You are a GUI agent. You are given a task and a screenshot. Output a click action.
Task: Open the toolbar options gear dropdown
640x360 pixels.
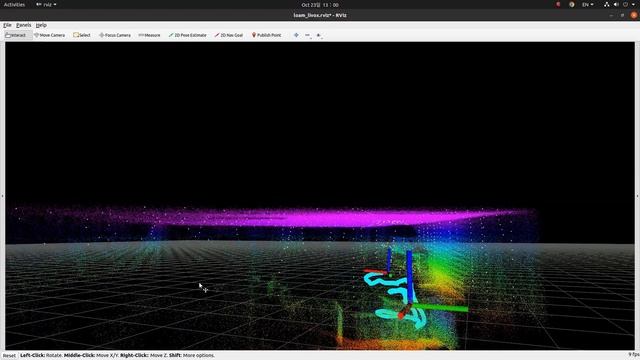coord(319,35)
